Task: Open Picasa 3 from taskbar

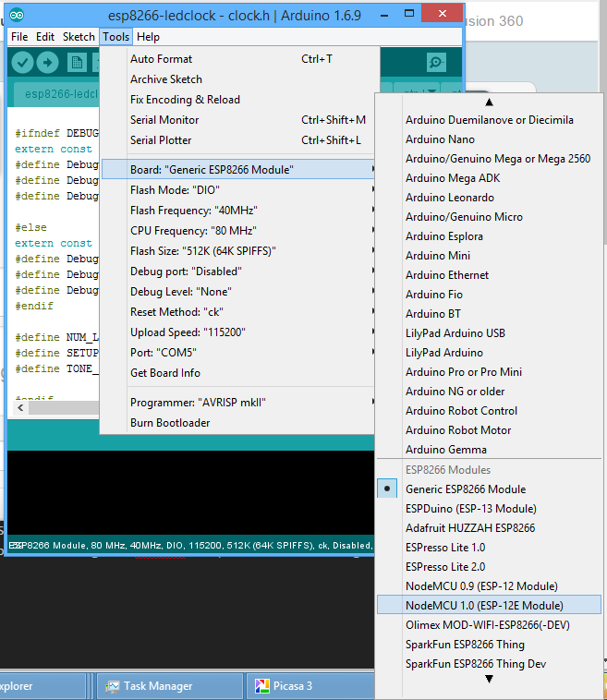Action: click(310, 686)
